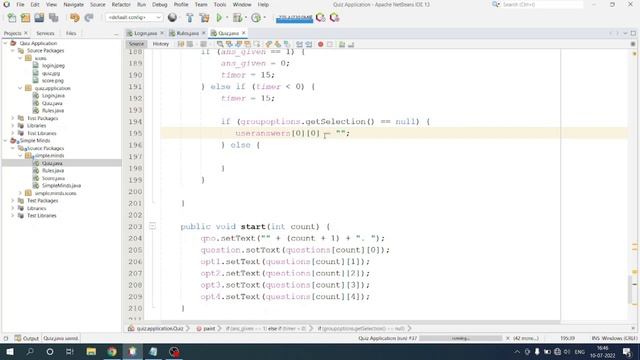The image size is (640, 360).
Task: Click Clean and Build Project icon
Action: 204,18
